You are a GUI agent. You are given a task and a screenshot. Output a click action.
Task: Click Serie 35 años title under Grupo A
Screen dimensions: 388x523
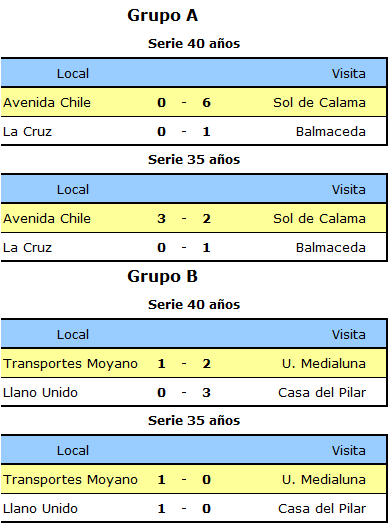(x=194, y=160)
